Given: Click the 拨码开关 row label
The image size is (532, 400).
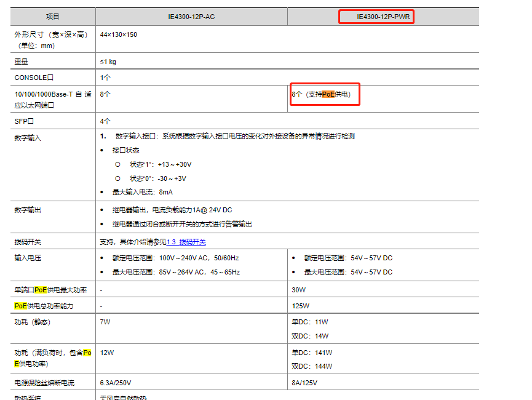Looking at the screenshot, I should (28, 242).
